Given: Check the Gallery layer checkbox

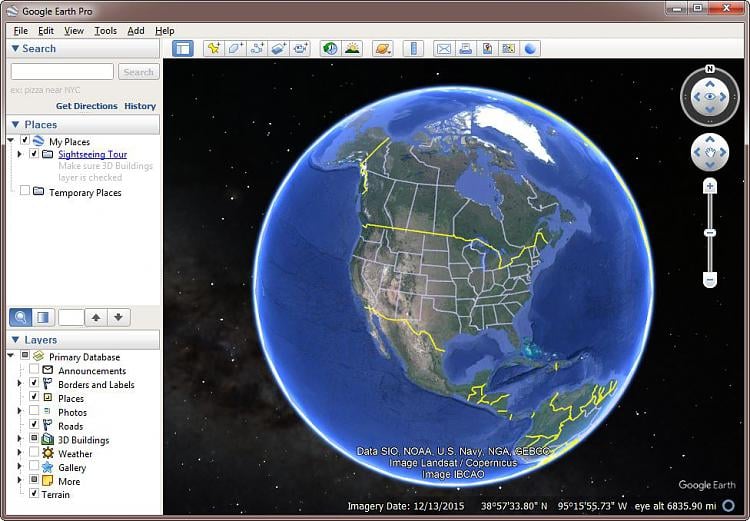Looking at the screenshot, I should [34, 466].
